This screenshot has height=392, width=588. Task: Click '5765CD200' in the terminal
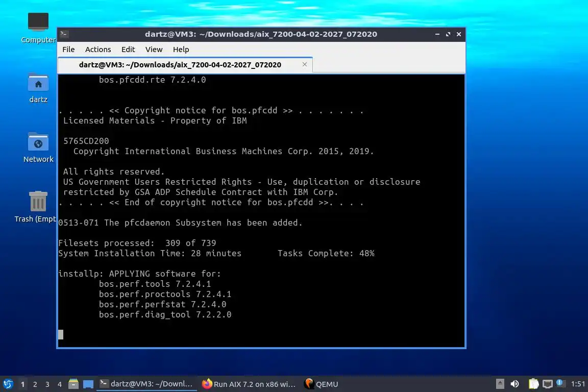click(86, 141)
